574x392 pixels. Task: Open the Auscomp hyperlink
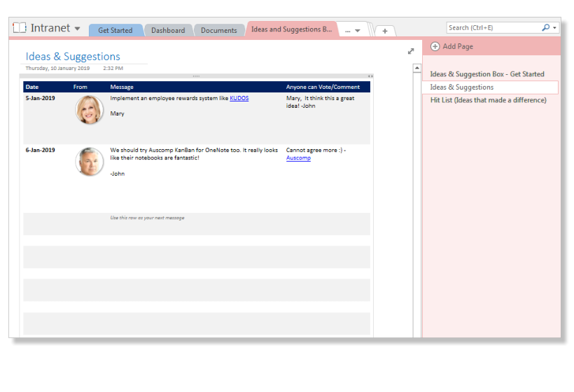298,157
